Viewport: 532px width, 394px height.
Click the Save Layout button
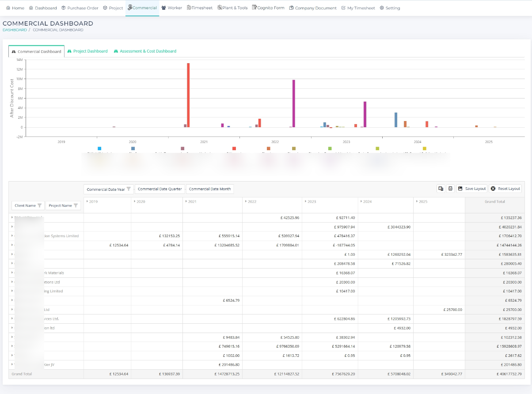472,189
